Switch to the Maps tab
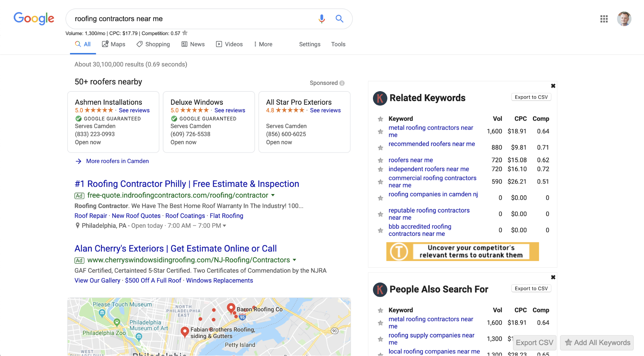 (113, 44)
